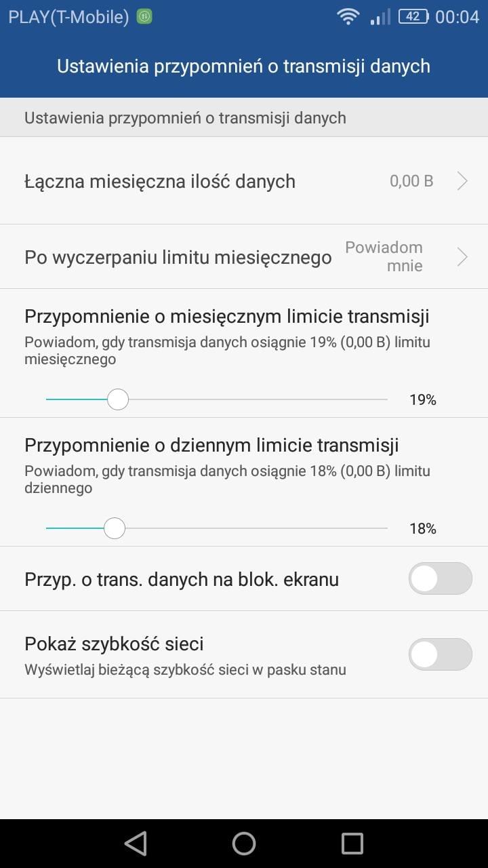Click the monthly limit slider handle at 19%

pyautogui.click(x=118, y=399)
